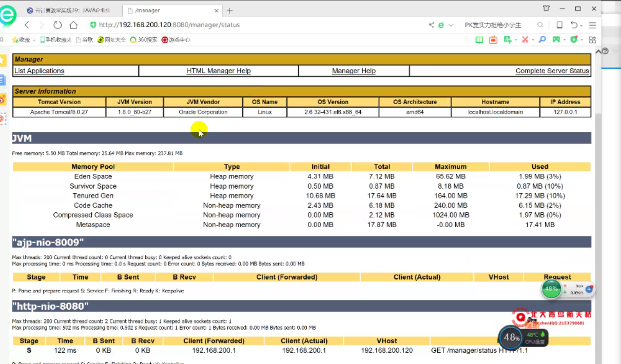621x364 pixels.
Task: Click the share icon in address bar
Action: click(x=431, y=25)
